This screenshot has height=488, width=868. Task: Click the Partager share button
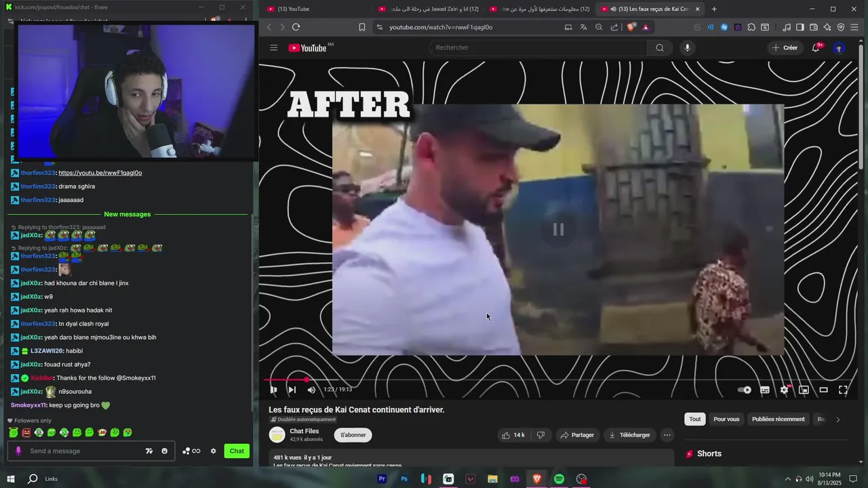[x=576, y=435]
